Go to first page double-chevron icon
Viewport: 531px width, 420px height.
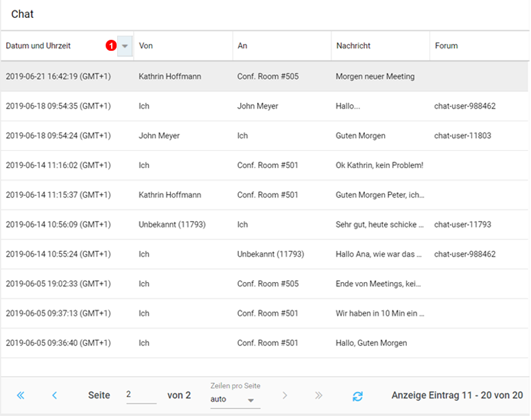click(21, 396)
